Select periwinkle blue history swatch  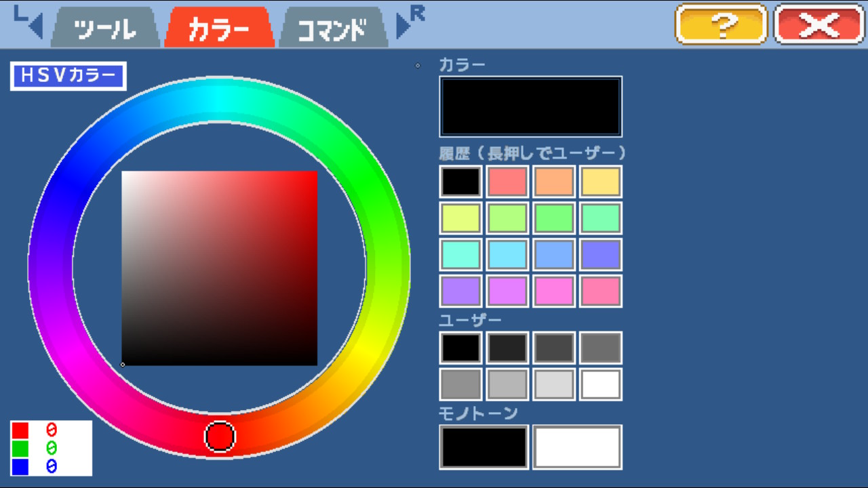601,255
